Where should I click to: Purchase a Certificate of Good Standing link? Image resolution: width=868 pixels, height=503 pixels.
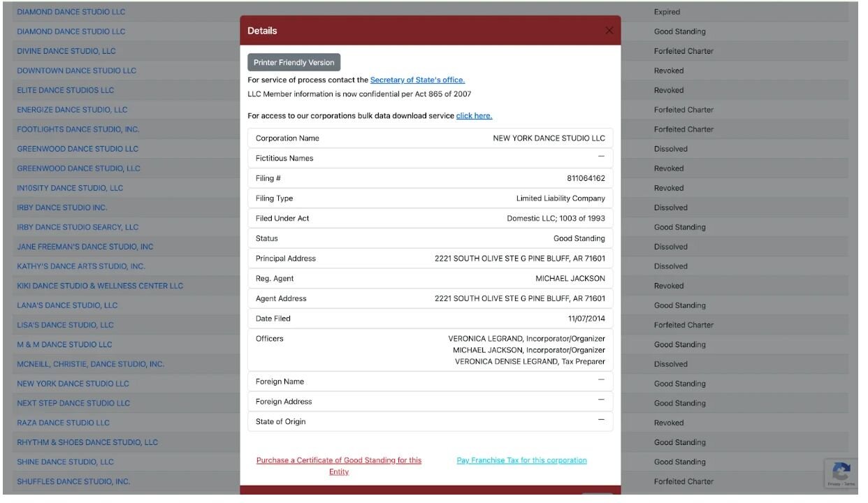click(339, 466)
